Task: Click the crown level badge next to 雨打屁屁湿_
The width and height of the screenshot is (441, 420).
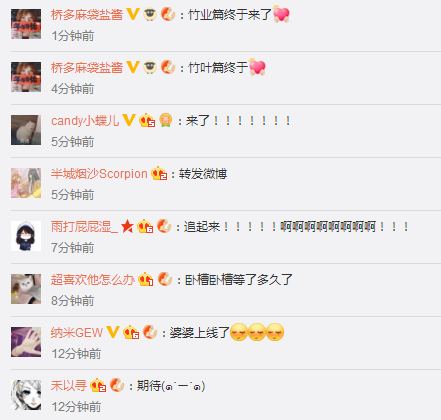Action: coord(145,227)
